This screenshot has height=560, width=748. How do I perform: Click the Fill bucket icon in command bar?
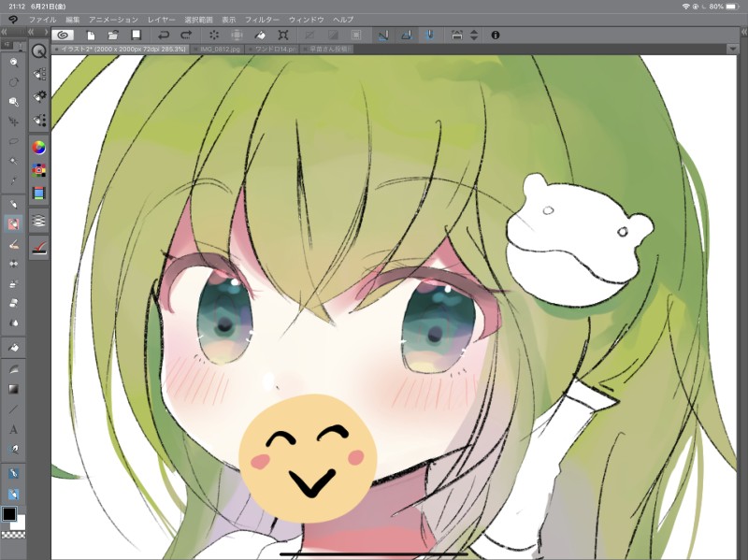click(x=260, y=35)
